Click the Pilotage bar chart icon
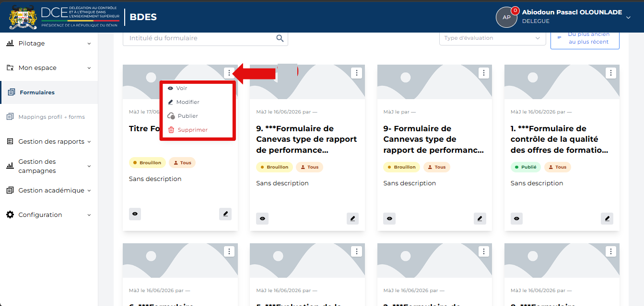Screen dimensions: 644x306 click(x=10, y=44)
